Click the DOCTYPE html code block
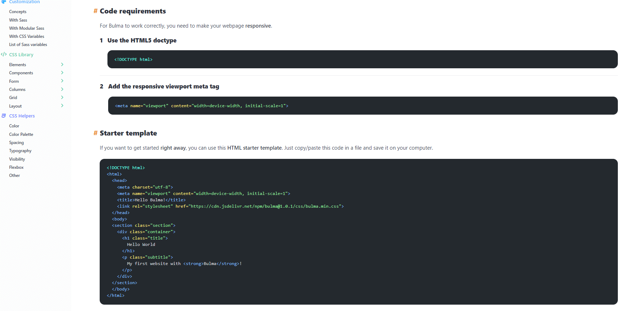644x311 pixels. click(x=362, y=59)
